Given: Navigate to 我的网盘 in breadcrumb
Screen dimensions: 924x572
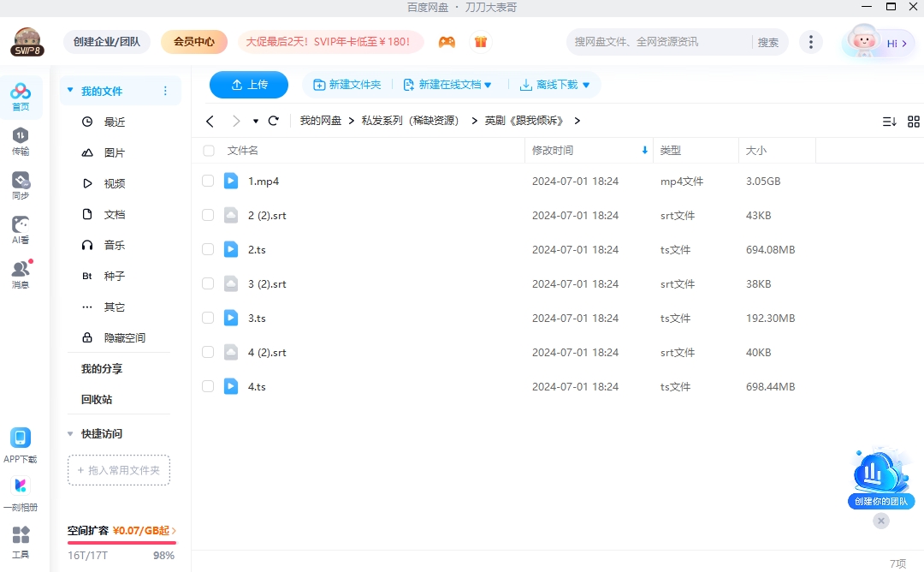Looking at the screenshot, I should tap(321, 121).
